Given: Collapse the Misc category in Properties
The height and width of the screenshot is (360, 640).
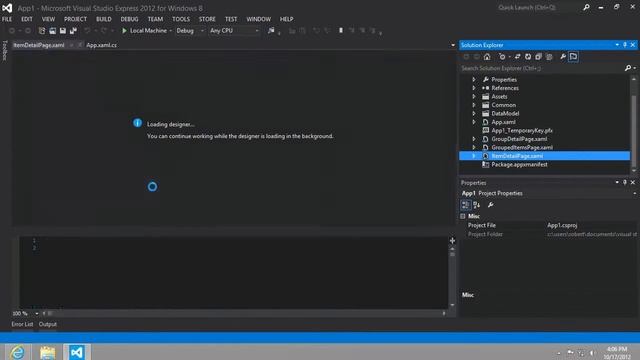Looking at the screenshot, I should tap(463, 216).
